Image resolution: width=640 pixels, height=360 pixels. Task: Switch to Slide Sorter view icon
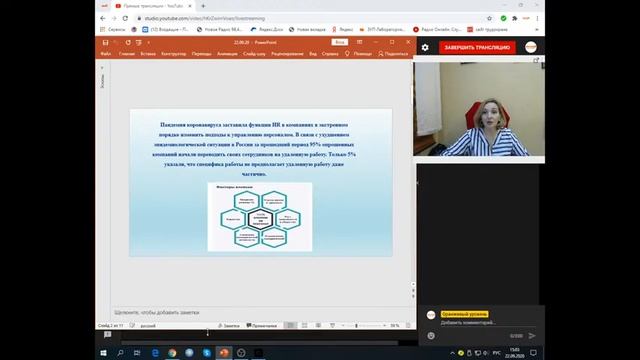click(304, 326)
